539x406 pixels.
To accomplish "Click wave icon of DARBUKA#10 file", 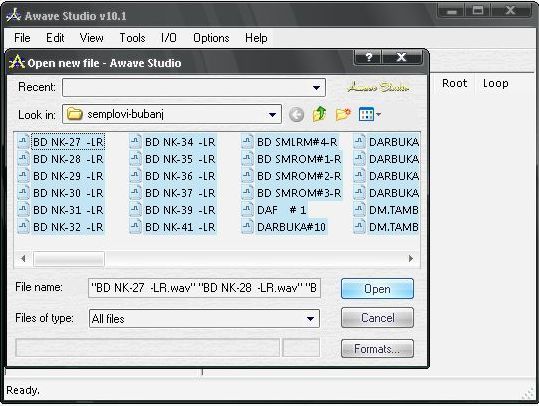I will [x=247, y=227].
